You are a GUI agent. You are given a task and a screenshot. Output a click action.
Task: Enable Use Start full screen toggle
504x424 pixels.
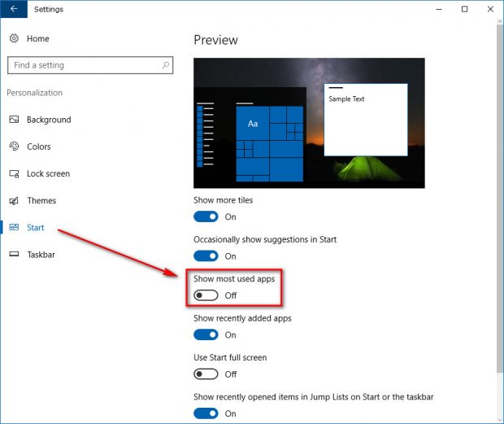(206, 374)
